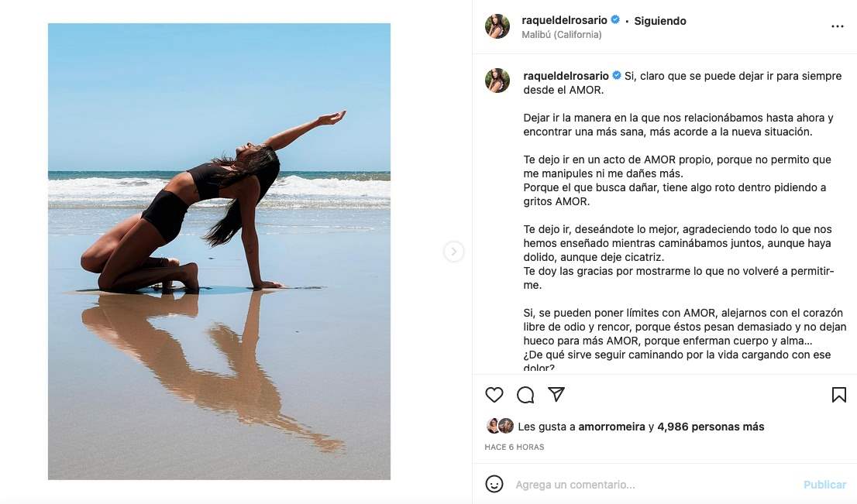The width and height of the screenshot is (857, 504).
Task: Focus the Agrega un comentario field
Action: click(x=651, y=485)
